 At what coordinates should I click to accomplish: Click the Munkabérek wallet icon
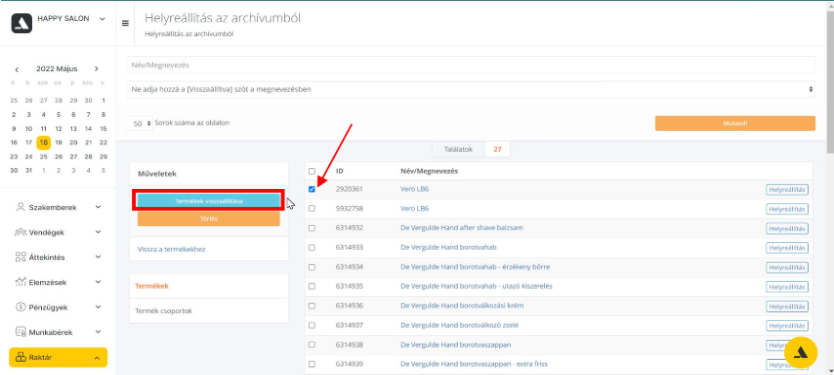21,332
